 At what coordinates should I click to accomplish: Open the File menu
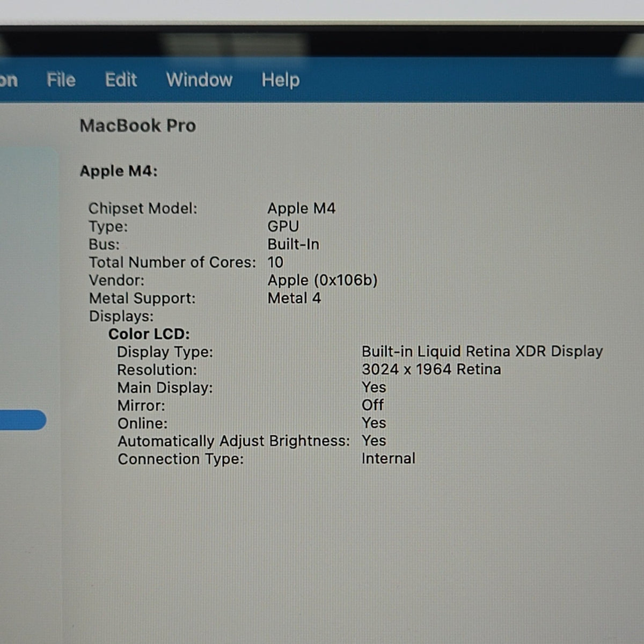point(61,80)
